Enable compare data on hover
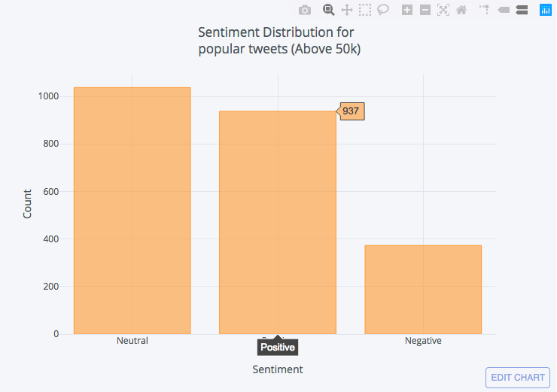Screen dimensions: 557x392 (x=521, y=10)
